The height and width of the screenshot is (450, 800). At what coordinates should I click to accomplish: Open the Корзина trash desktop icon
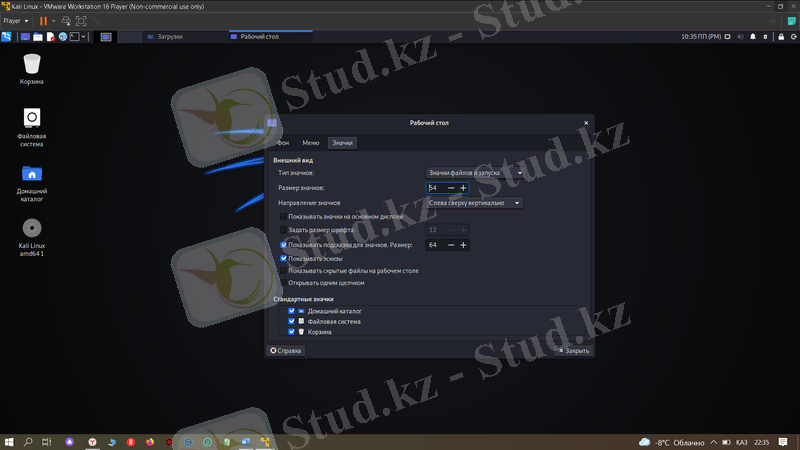coord(32,65)
